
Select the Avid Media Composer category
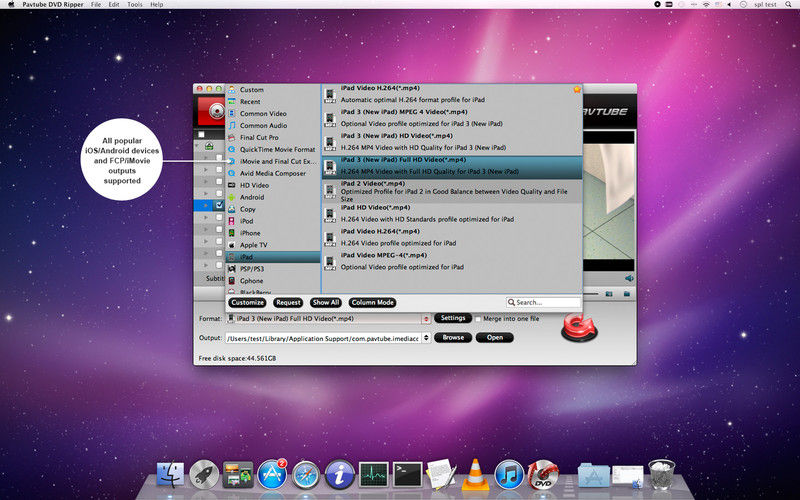point(273,173)
